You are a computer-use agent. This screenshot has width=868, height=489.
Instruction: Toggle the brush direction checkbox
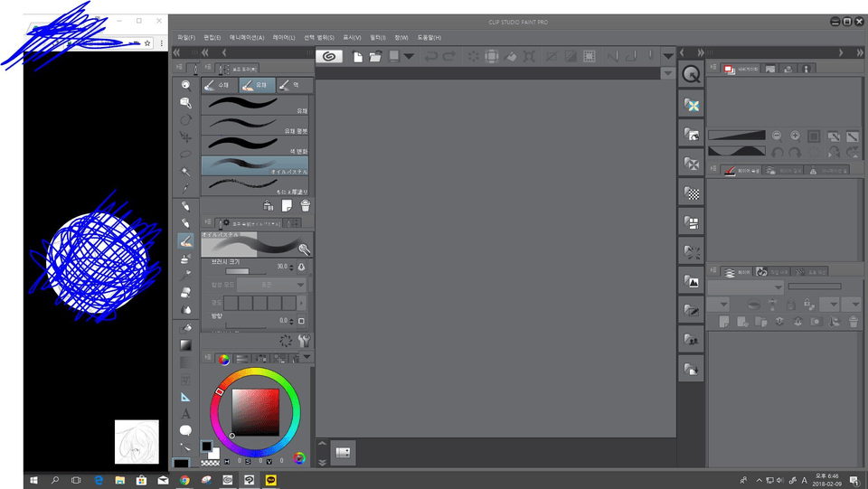coord(301,321)
